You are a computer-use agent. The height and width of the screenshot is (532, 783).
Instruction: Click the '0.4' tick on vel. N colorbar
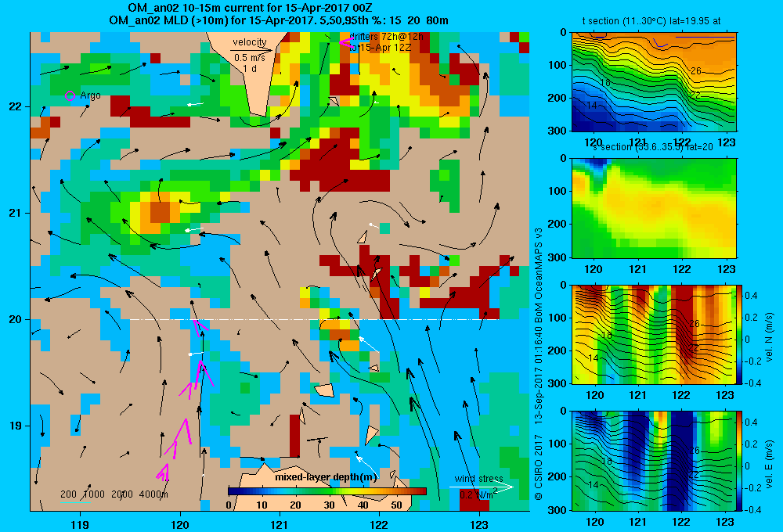(x=752, y=296)
